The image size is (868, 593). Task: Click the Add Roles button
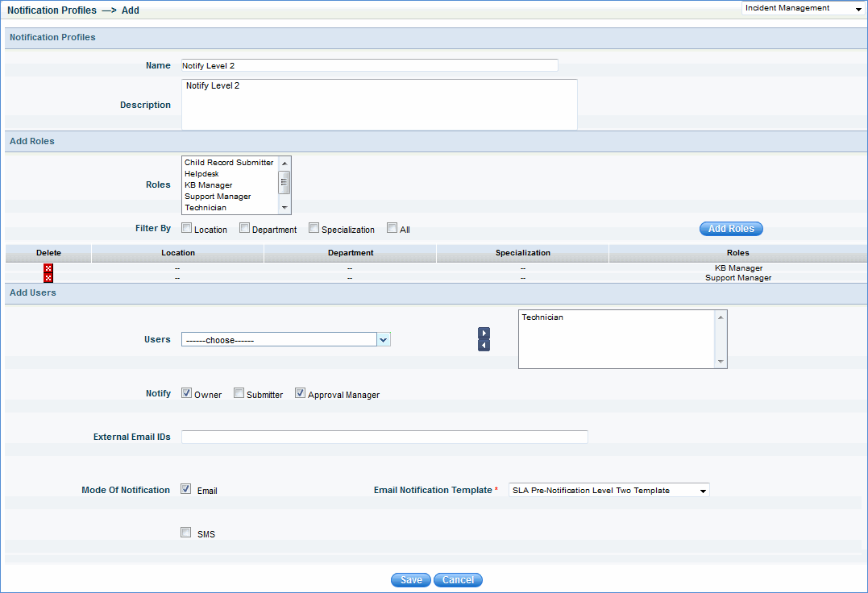pyautogui.click(x=731, y=229)
